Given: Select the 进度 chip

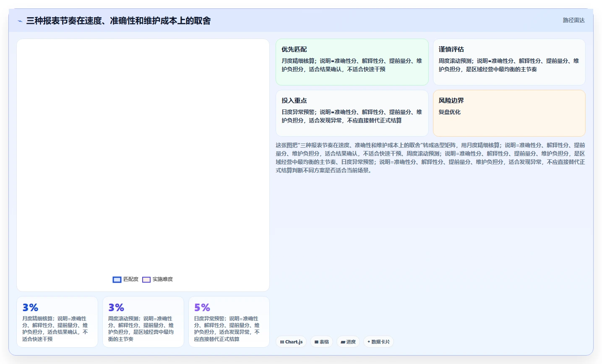Looking at the screenshot, I should [x=348, y=342].
